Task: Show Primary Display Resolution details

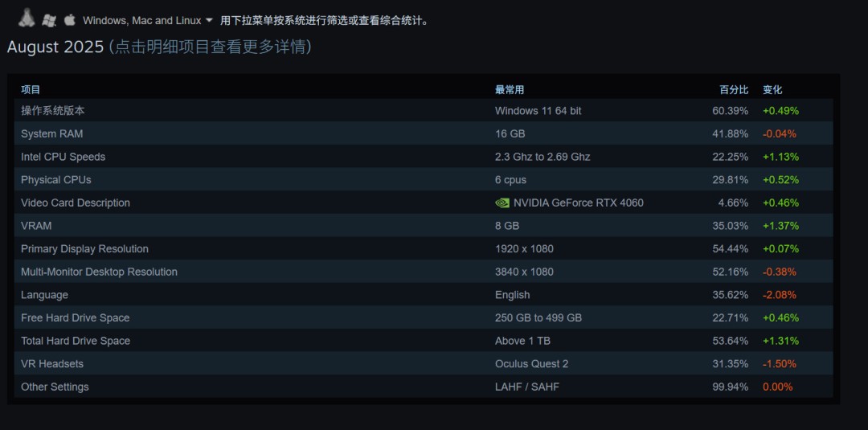Action: tap(84, 249)
